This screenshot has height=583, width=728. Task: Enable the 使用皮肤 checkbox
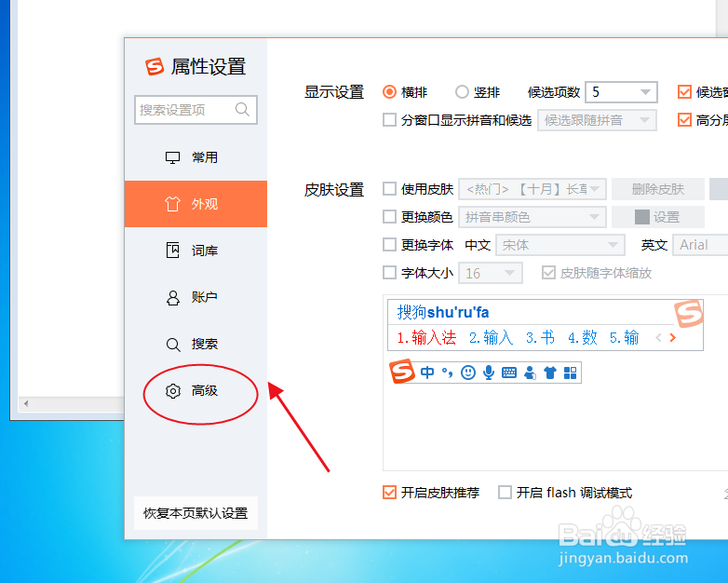pyautogui.click(x=389, y=189)
